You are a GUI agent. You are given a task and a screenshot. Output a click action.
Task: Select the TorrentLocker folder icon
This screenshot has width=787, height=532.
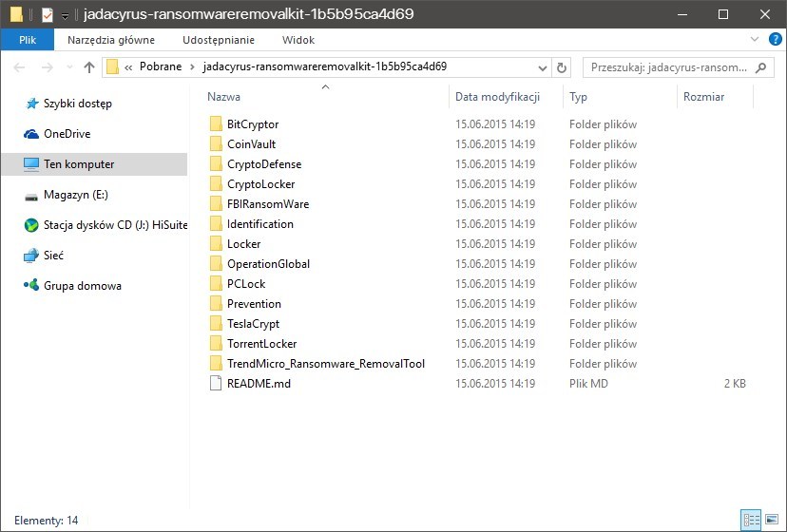coord(216,344)
